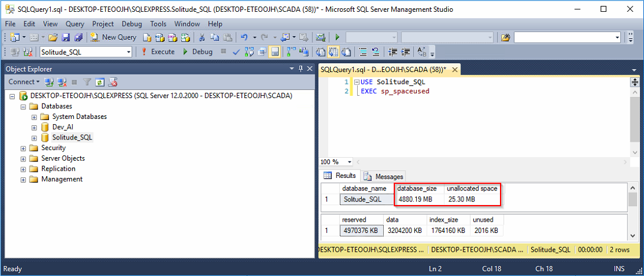Open the Query menu
644x276 pixels.
click(x=75, y=24)
